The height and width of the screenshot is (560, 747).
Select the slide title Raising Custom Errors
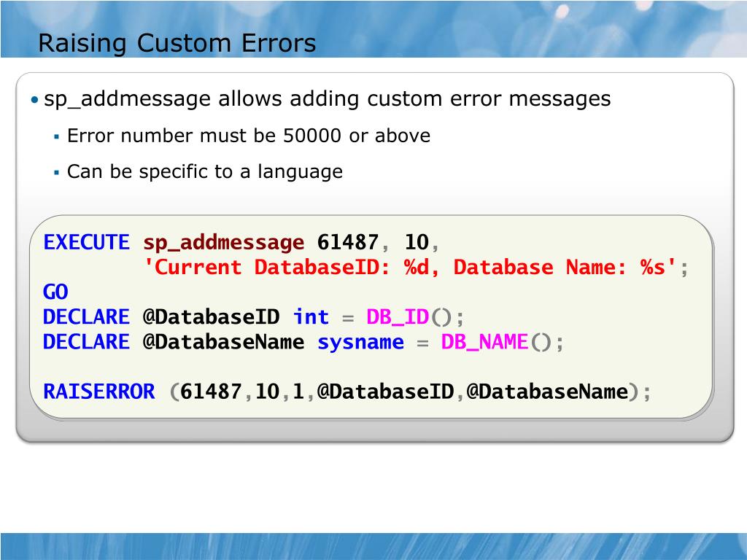click(x=178, y=43)
